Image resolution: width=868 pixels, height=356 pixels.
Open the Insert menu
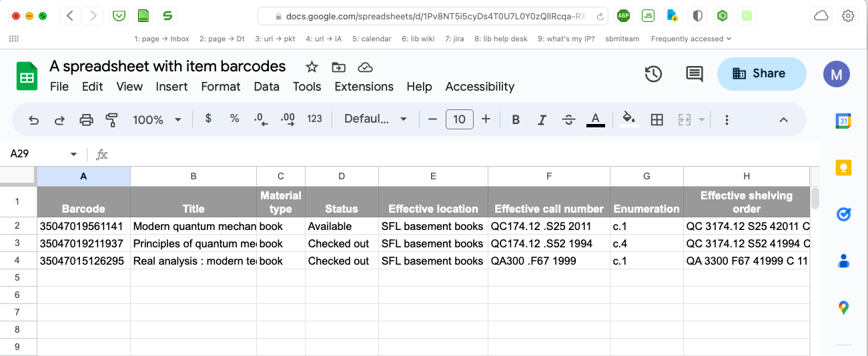click(x=171, y=87)
